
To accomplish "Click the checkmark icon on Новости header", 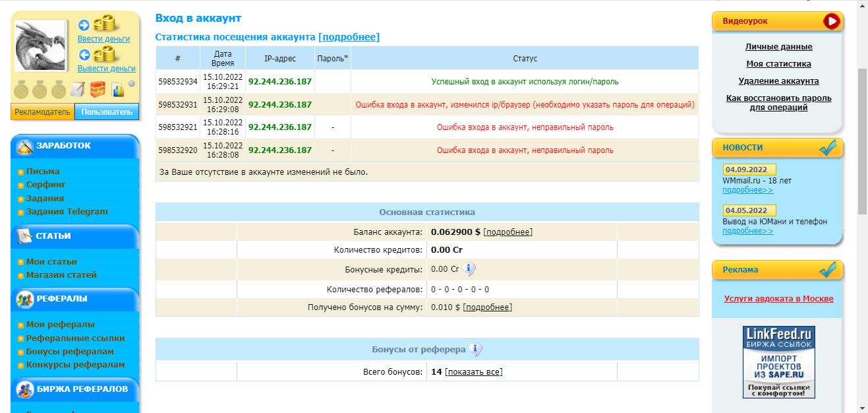I will [828, 148].
